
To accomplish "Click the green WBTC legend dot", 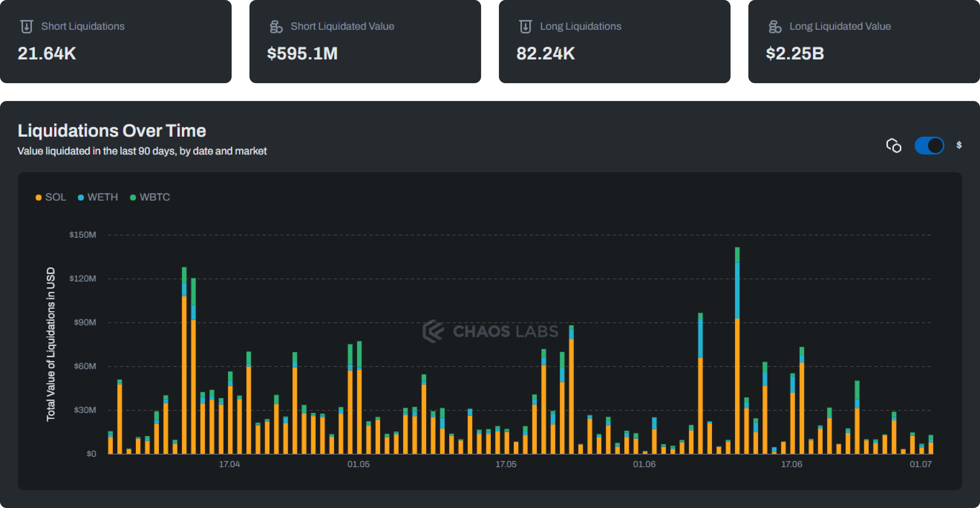I will point(133,198).
